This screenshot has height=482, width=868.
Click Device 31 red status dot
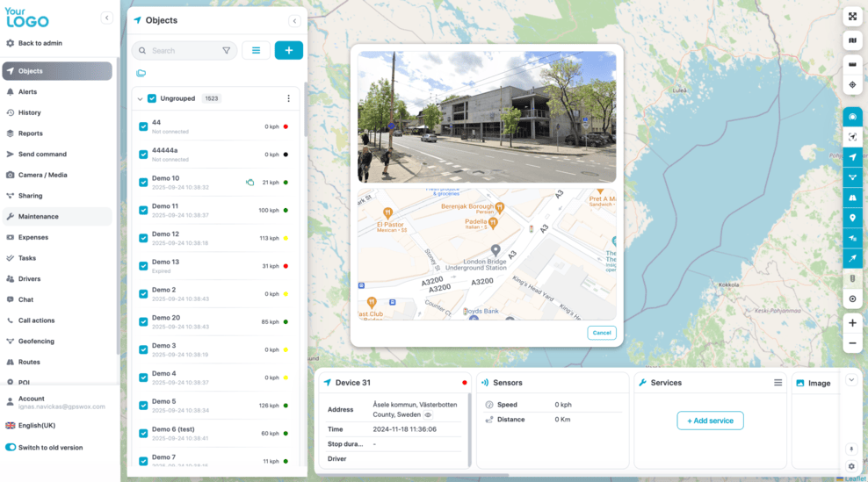click(x=465, y=383)
